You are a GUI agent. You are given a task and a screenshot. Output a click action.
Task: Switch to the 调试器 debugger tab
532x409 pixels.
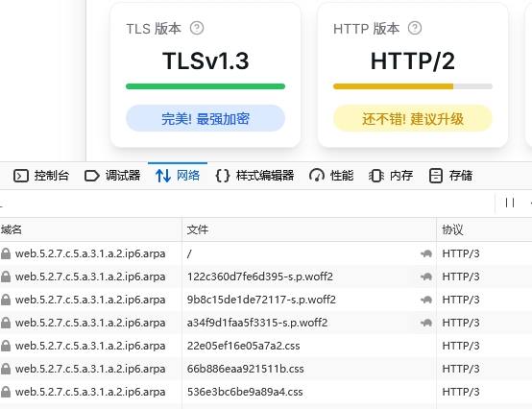pyautogui.click(x=112, y=176)
